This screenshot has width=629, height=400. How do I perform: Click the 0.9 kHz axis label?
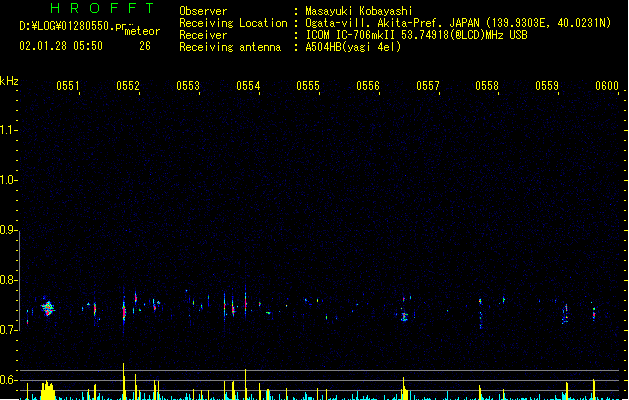pos(7,230)
